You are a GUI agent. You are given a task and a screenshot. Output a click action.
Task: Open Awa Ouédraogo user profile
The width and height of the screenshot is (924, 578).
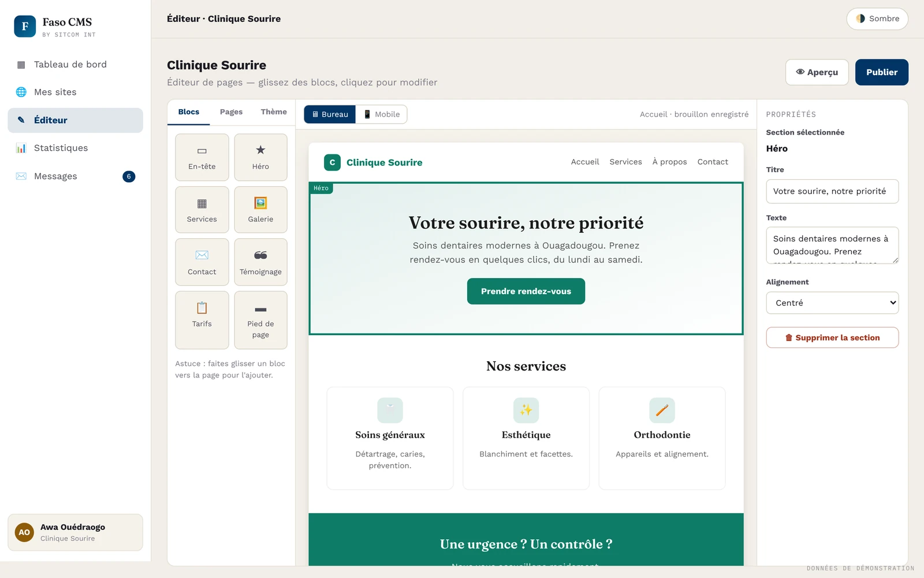[x=75, y=532]
